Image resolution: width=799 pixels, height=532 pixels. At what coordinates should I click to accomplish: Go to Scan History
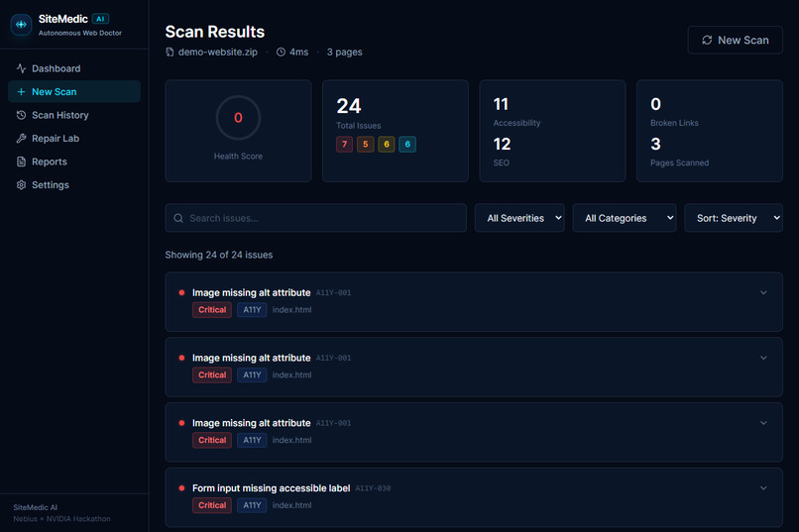[74, 115]
